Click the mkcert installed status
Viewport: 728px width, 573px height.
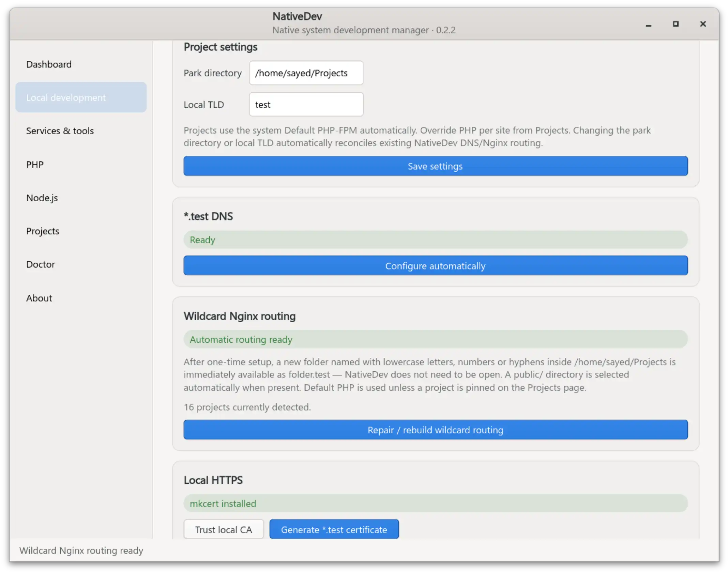coord(436,503)
